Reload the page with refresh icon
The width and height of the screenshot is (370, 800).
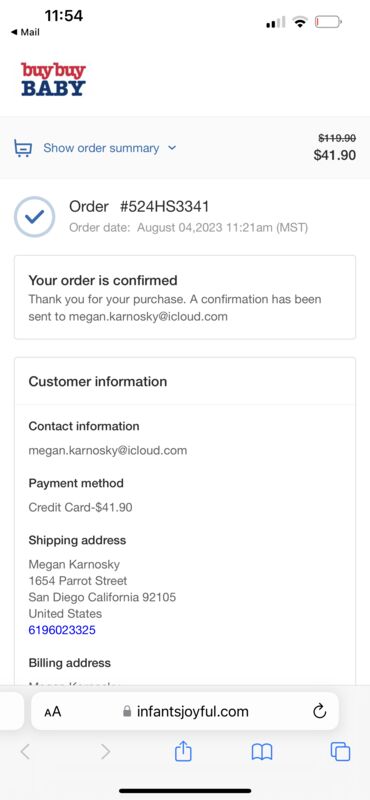click(x=319, y=711)
